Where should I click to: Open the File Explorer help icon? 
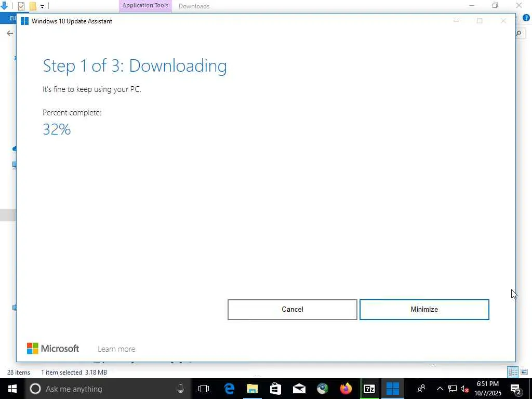526,18
